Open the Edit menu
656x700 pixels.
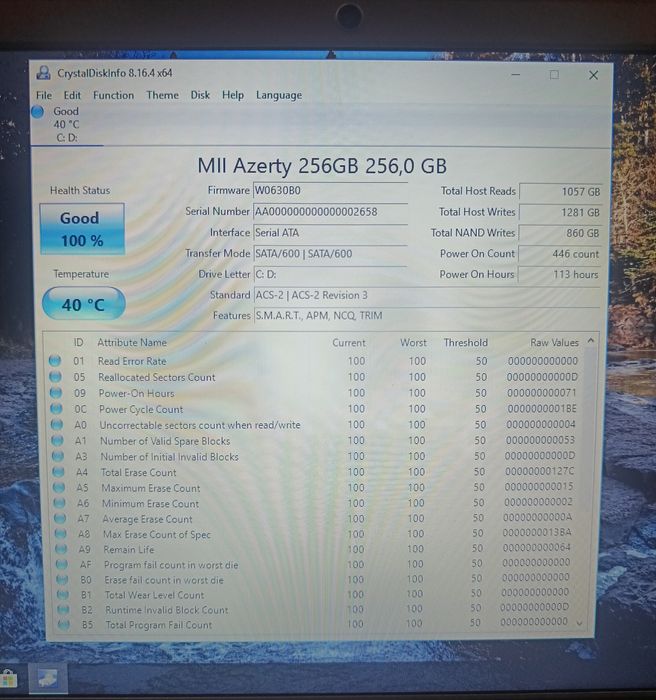[72, 96]
